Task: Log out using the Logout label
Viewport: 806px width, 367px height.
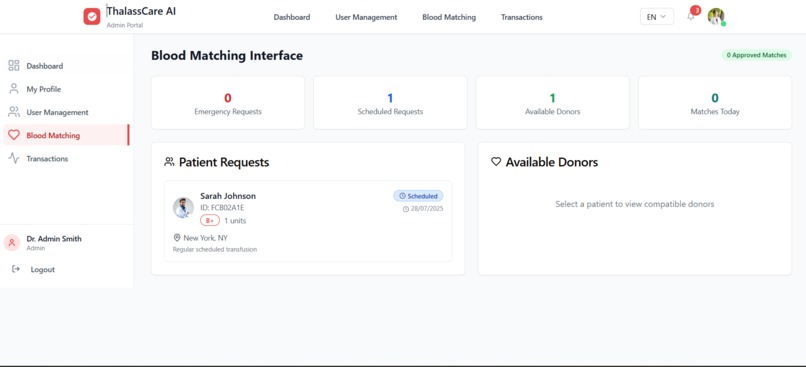Action: (x=42, y=269)
